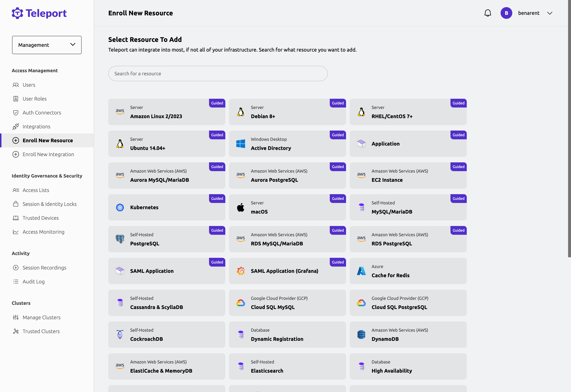The image size is (571, 392).
Task: Click the User Roles sidebar icon
Action: click(x=16, y=99)
